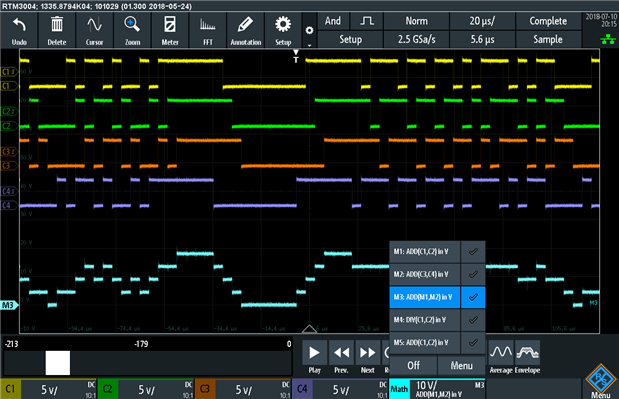
Task: Click the C2 channel label button
Action: point(107,389)
